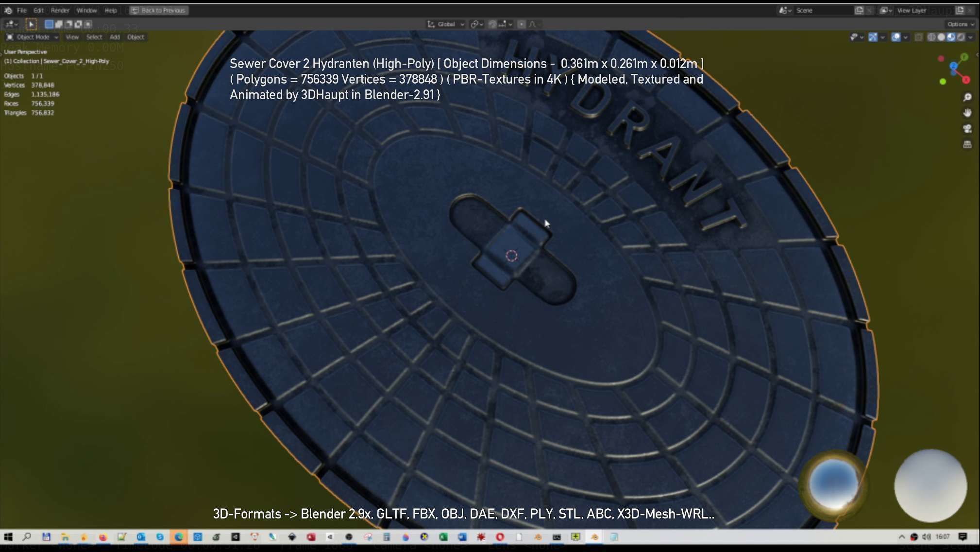Open the snapping options dropdown
The image size is (980, 552).
point(506,24)
